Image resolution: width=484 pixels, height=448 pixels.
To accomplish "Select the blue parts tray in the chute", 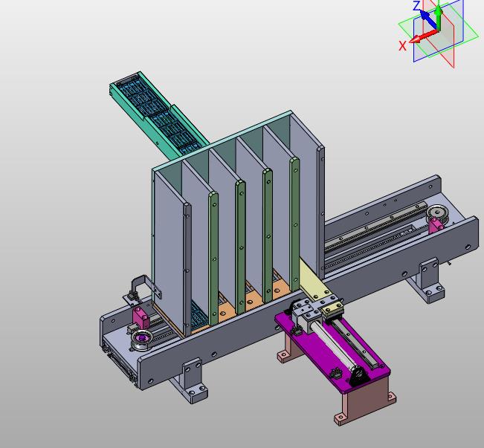I will click(159, 114).
